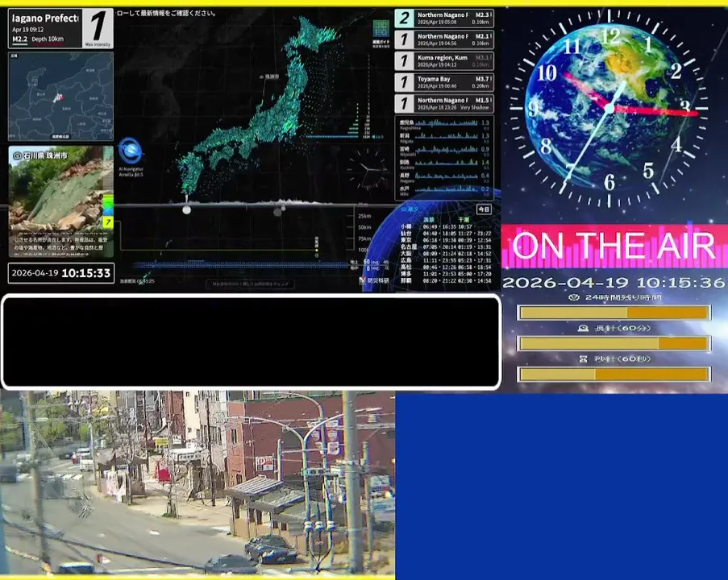Open the Northern Nagano M2.1 earthquake entry
728x580 pixels.
pyautogui.click(x=444, y=40)
